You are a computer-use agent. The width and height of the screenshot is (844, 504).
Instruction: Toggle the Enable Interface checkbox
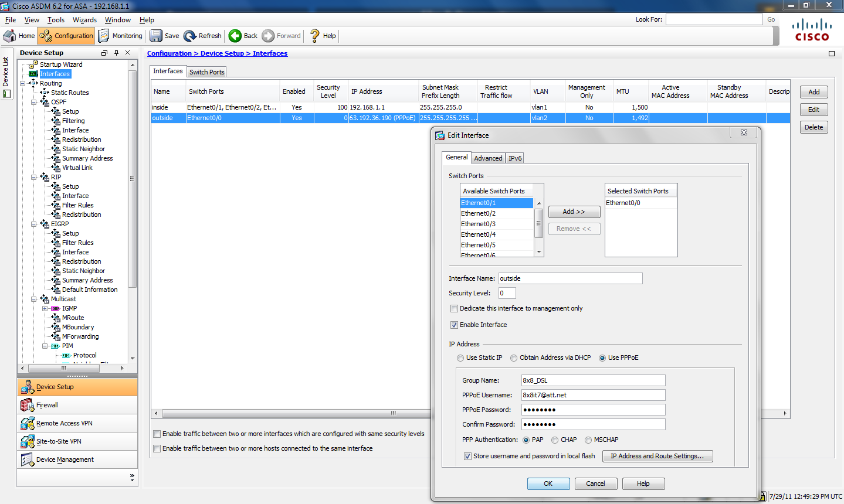pyautogui.click(x=454, y=325)
